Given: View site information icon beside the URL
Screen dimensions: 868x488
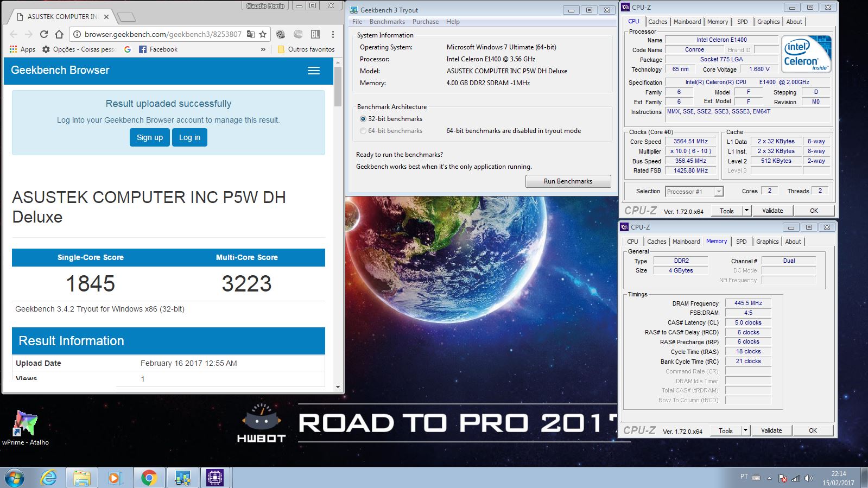Looking at the screenshot, I should click(x=77, y=34).
